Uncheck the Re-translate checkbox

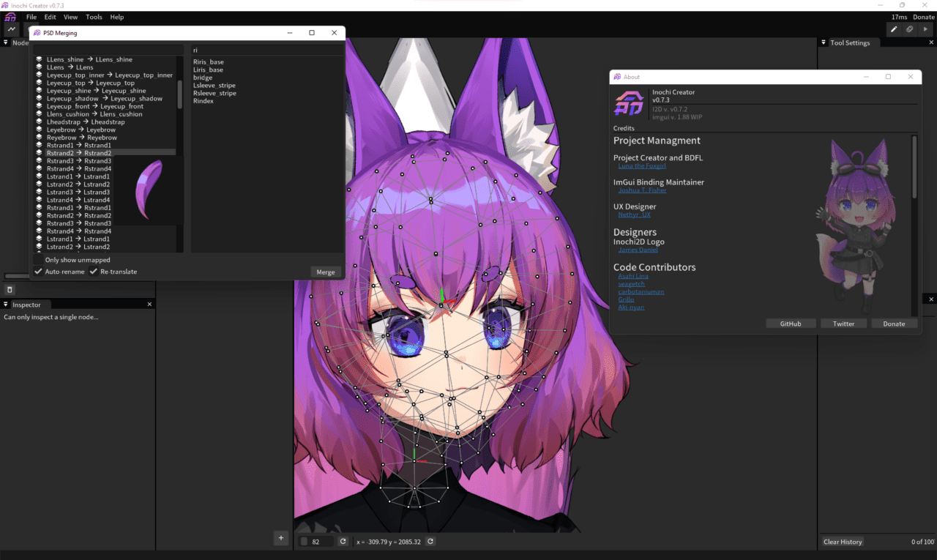click(93, 272)
